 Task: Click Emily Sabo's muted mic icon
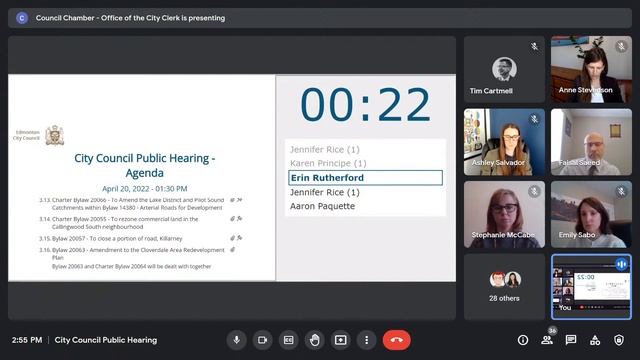point(621,191)
